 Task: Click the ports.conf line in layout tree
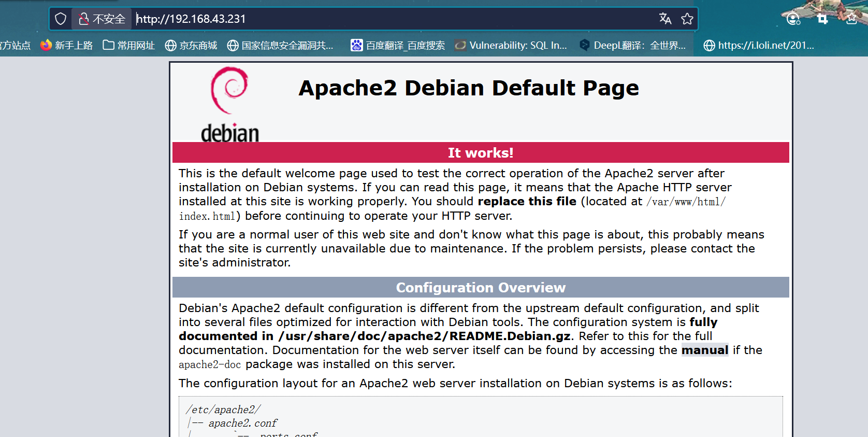point(289,434)
